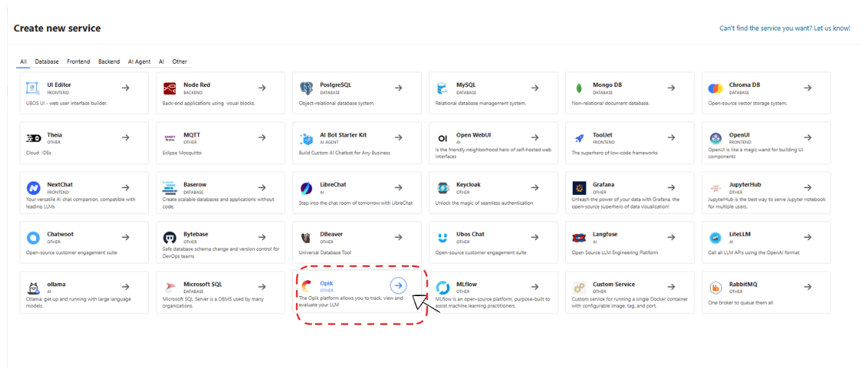
Task: Click the Chroma DB colorful icon
Action: 715,88
